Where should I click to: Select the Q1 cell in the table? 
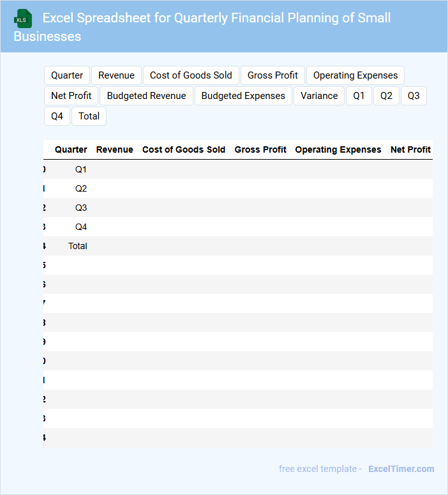click(x=81, y=169)
